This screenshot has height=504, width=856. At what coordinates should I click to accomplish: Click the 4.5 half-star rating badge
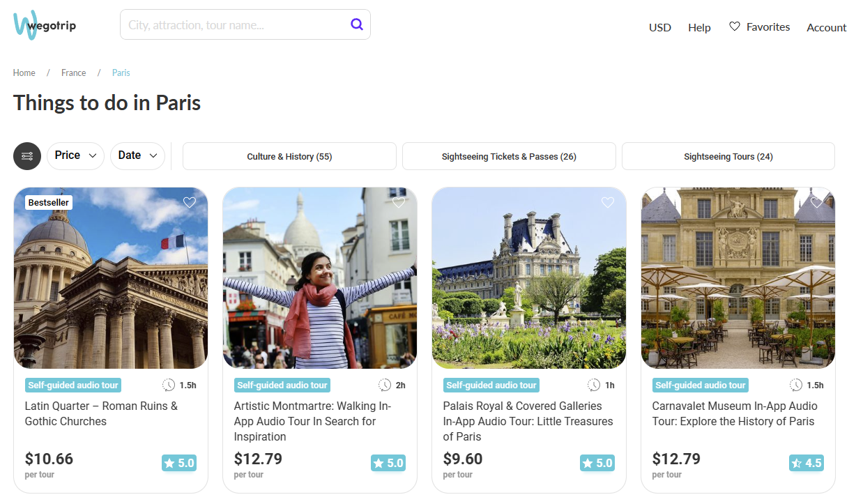tap(806, 463)
